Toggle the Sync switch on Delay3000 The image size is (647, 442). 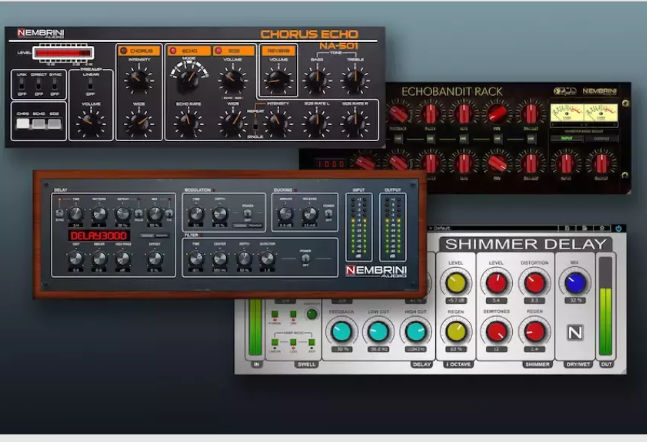[59, 213]
